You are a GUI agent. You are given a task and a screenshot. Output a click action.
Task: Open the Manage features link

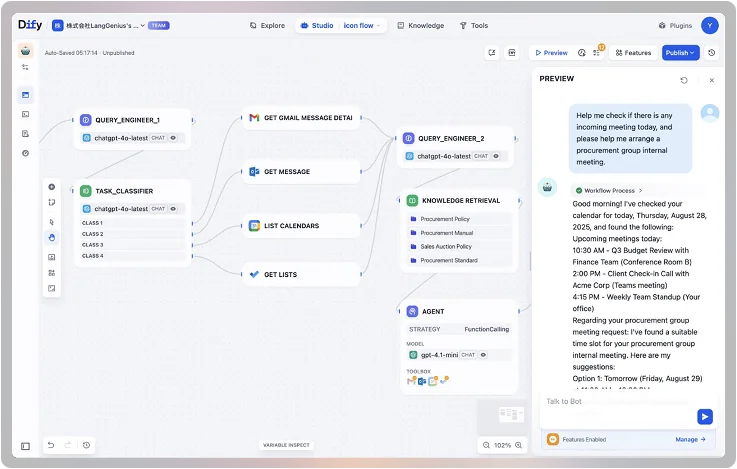pos(690,439)
